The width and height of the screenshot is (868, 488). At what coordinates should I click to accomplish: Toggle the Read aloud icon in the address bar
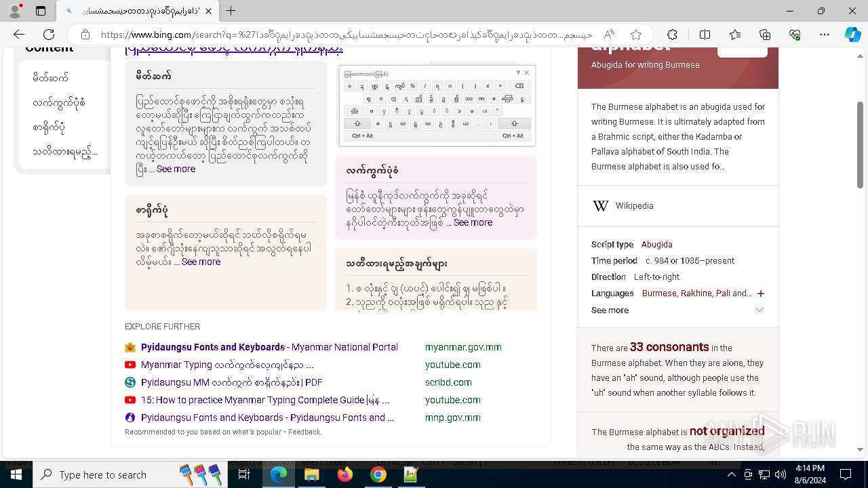pyautogui.click(x=609, y=35)
